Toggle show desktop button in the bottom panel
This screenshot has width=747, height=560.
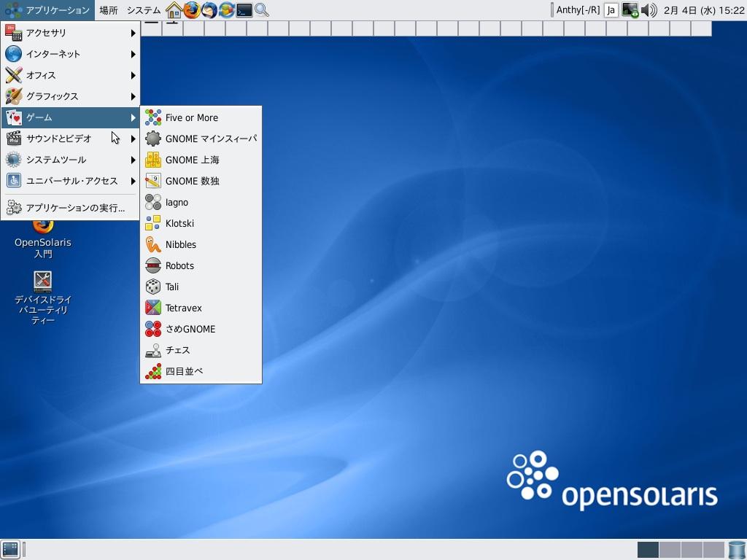[10, 550]
